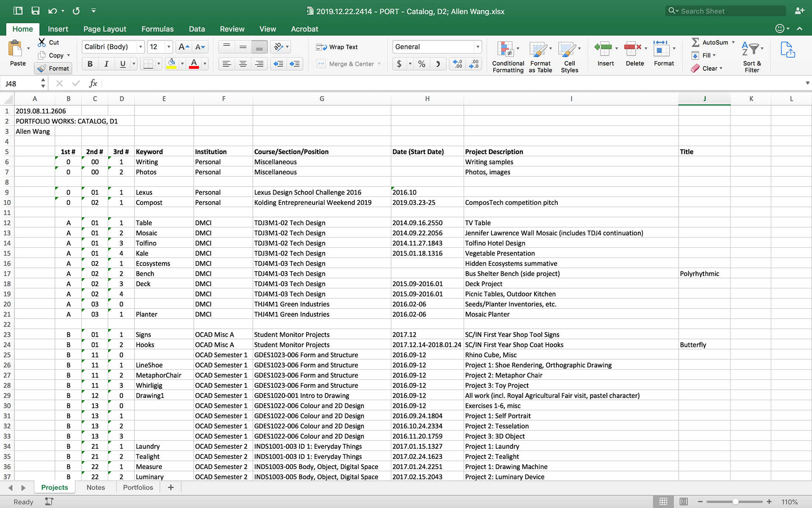Click Format as Table icon
The height and width of the screenshot is (508, 812).
[x=540, y=57]
